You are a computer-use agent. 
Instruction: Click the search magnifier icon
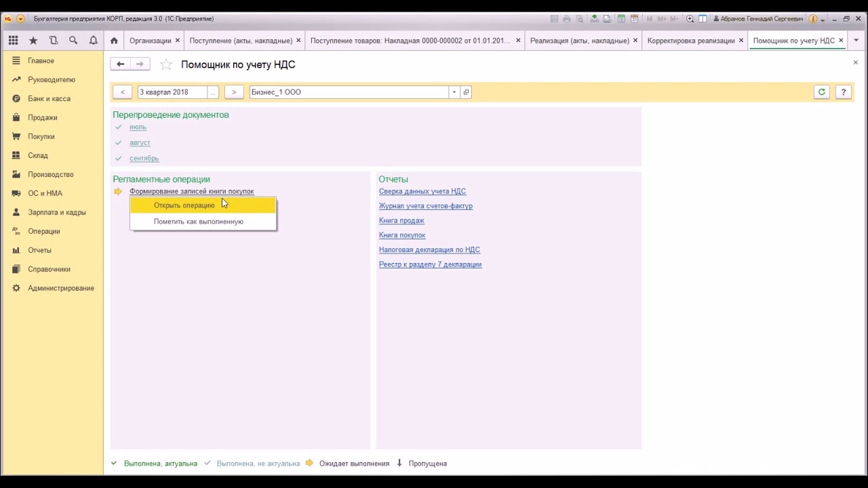click(73, 41)
